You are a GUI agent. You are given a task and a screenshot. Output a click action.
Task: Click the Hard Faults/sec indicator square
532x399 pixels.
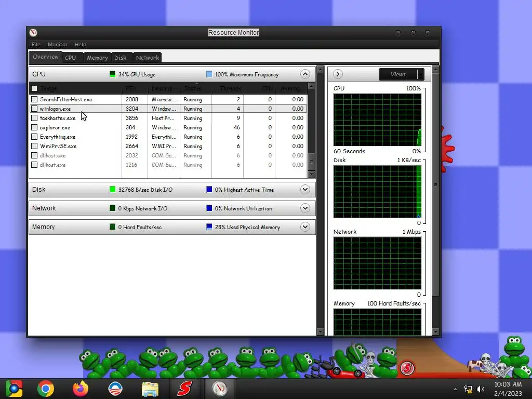[112, 227]
